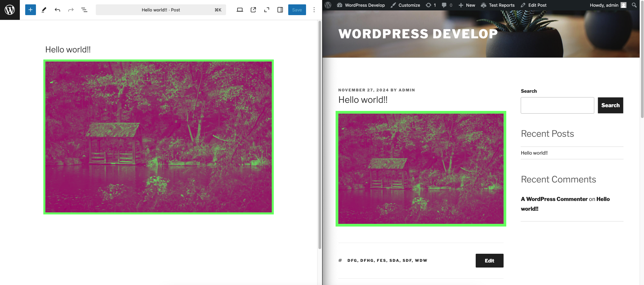Screen dimensions: 644x285
Task: Open the Hello world!! recent post link
Action: pos(534,153)
